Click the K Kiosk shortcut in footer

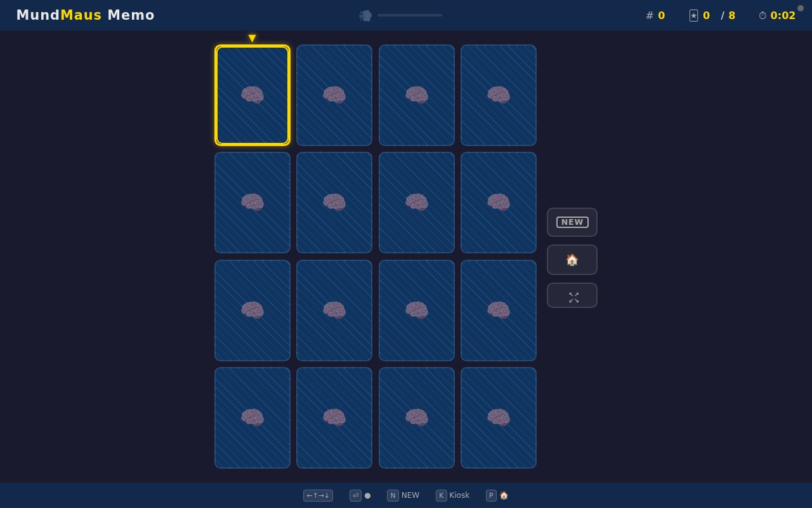[453, 495]
